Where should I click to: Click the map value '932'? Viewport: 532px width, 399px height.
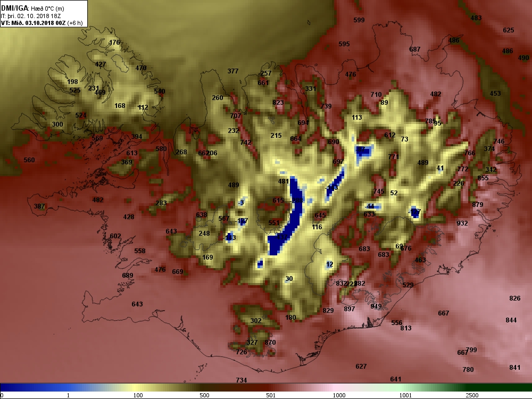[462, 223]
